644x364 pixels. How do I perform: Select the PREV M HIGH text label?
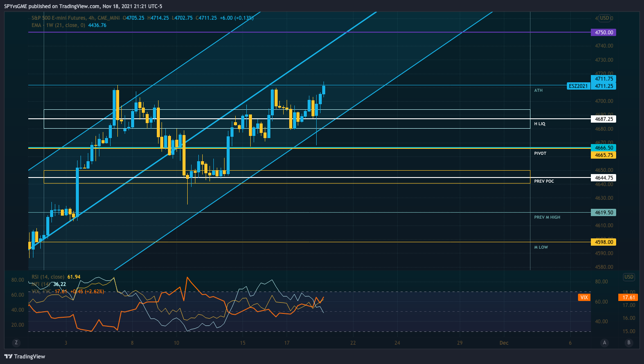tap(547, 217)
